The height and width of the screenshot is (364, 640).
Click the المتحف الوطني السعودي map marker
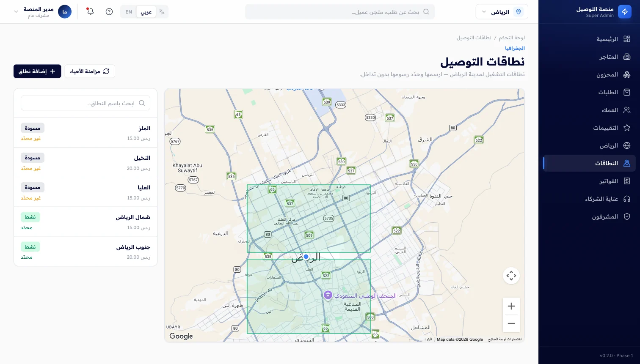(x=328, y=295)
